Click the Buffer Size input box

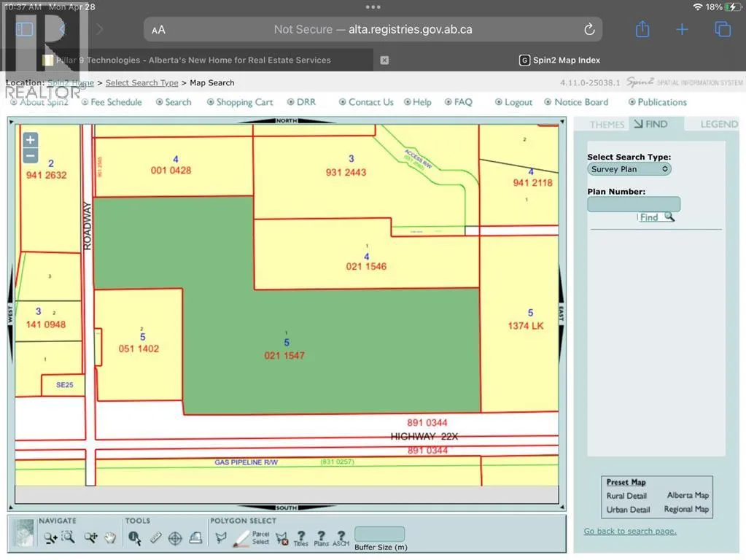[379, 534]
